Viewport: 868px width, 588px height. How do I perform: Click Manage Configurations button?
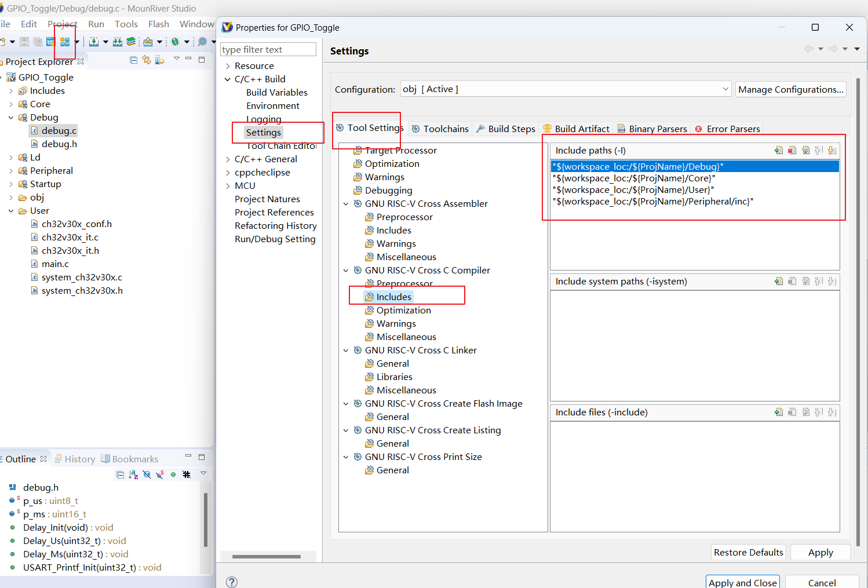coord(790,89)
